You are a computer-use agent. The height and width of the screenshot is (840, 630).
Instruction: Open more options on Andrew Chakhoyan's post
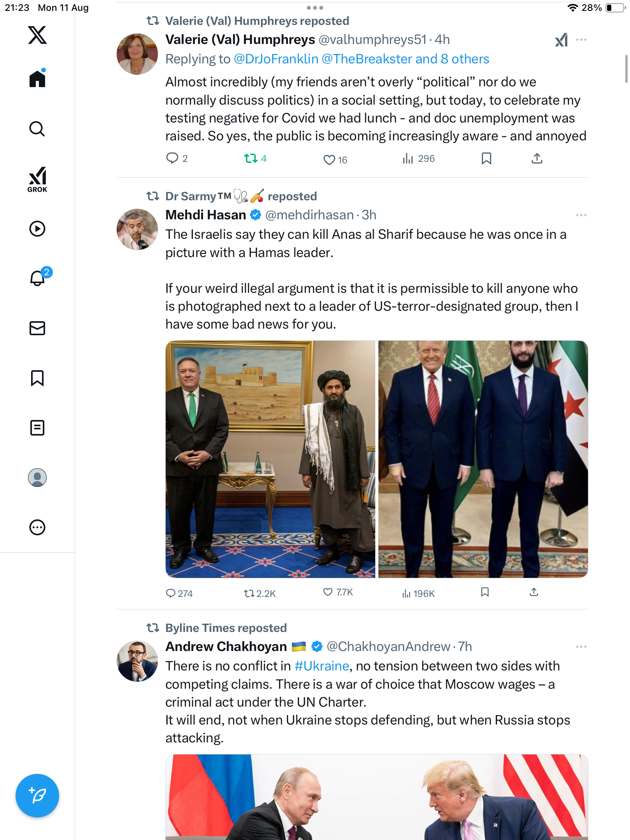click(581, 647)
